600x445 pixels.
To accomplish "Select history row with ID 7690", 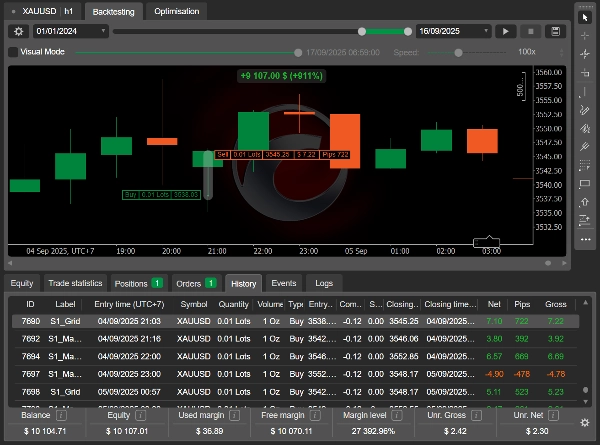I will click(295, 321).
